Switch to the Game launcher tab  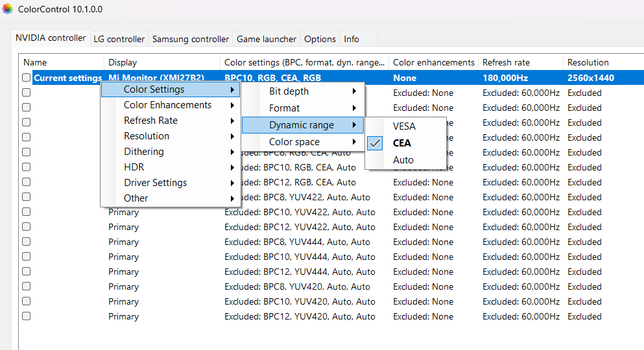267,39
